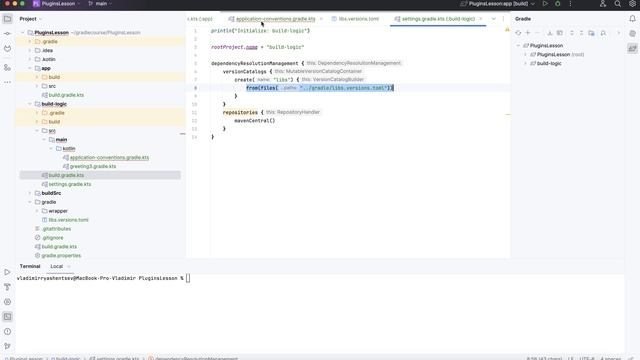640x360 pixels.
Task: Download Gradle sources icon
Action: [x=550, y=33]
